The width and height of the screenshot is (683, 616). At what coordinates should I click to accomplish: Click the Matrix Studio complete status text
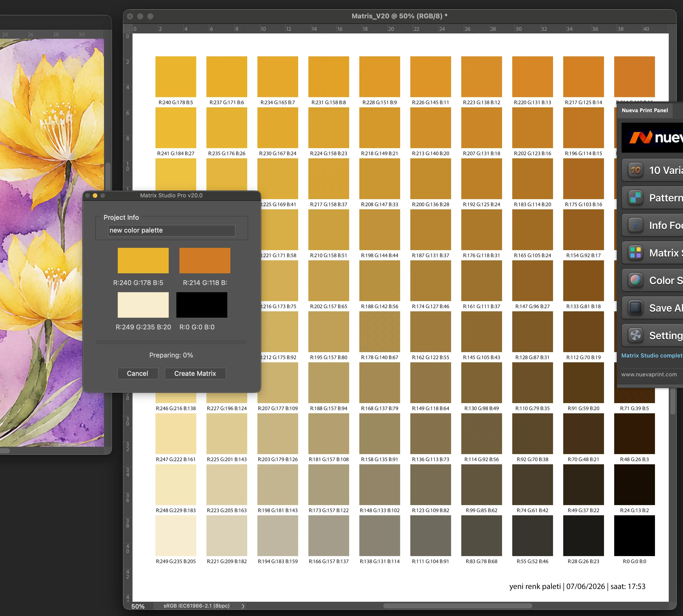point(652,356)
